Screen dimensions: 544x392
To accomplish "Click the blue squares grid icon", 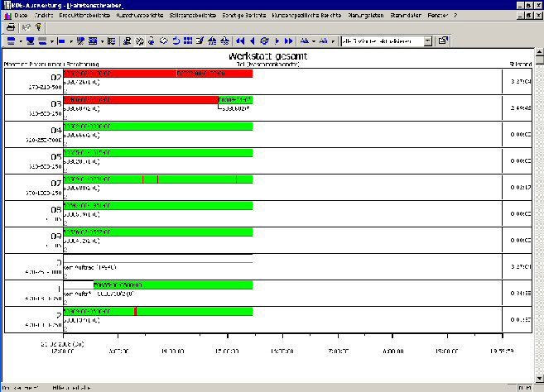I will 188,41.
